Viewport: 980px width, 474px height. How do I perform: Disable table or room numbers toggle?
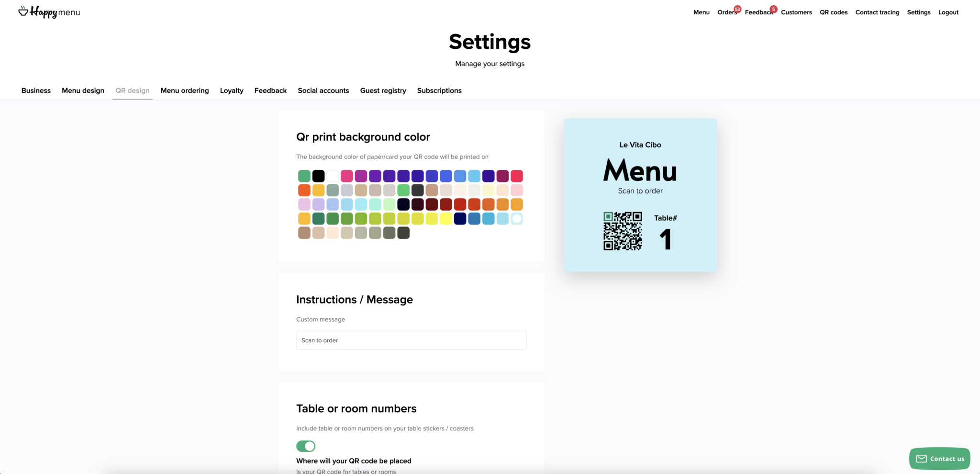pyautogui.click(x=306, y=446)
